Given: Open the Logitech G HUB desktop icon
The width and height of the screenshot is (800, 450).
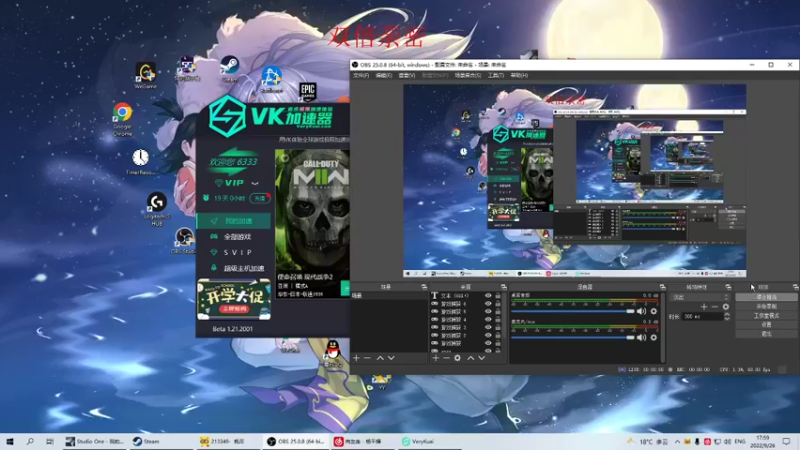Looking at the screenshot, I should click(x=157, y=209).
